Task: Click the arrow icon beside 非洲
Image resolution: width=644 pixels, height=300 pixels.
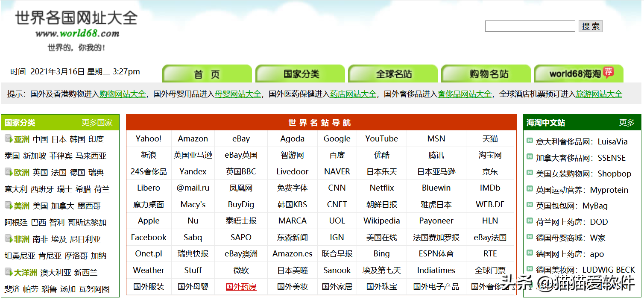Action: pos(9,239)
